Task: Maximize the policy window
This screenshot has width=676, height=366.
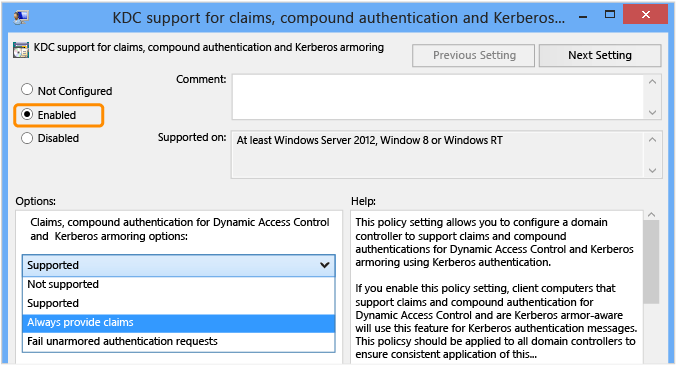Action: click(x=610, y=15)
